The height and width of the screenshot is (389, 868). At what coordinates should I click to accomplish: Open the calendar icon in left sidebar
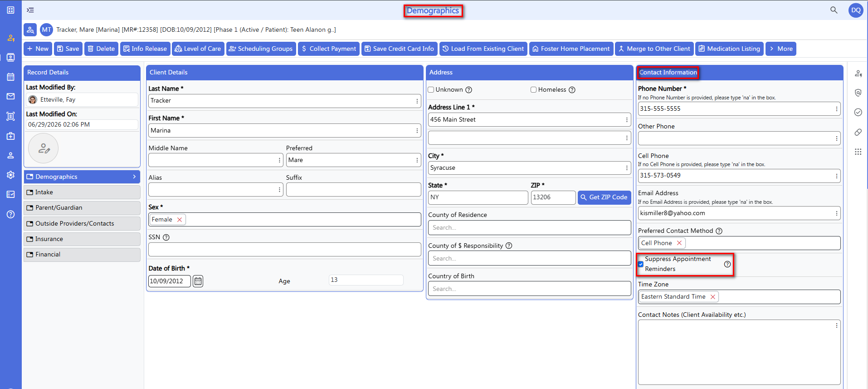tap(11, 77)
